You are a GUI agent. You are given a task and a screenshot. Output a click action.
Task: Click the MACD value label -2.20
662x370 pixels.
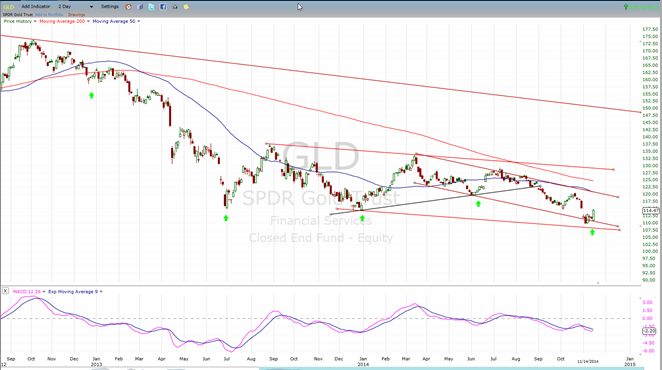(648, 331)
